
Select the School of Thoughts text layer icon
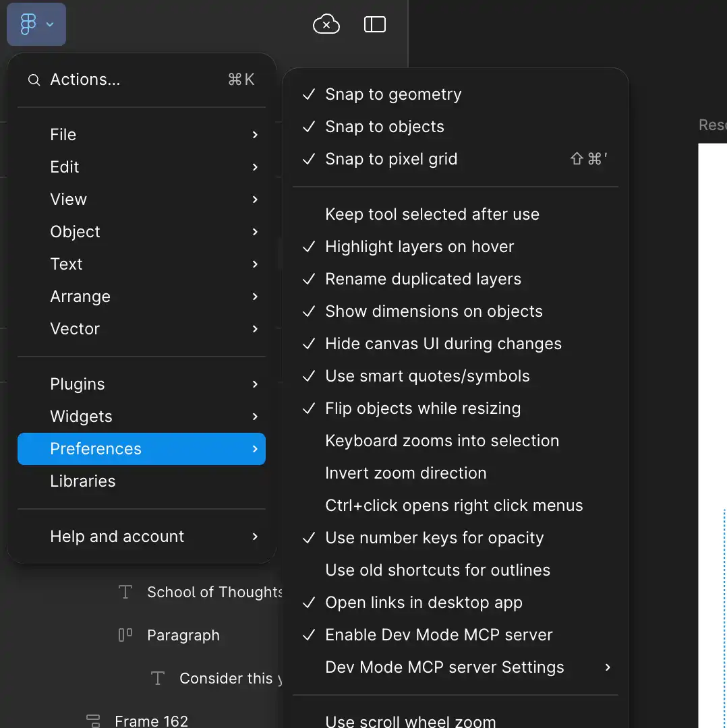click(125, 592)
